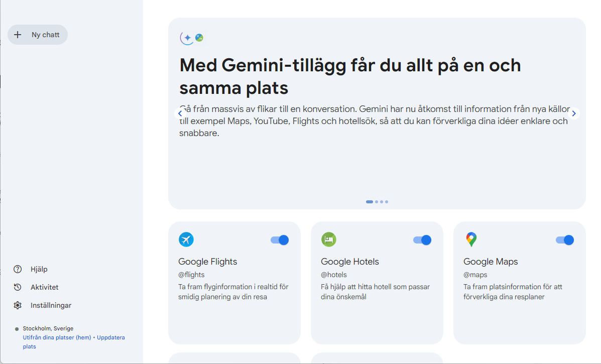Click the Aktivitet history clock icon

(18, 287)
